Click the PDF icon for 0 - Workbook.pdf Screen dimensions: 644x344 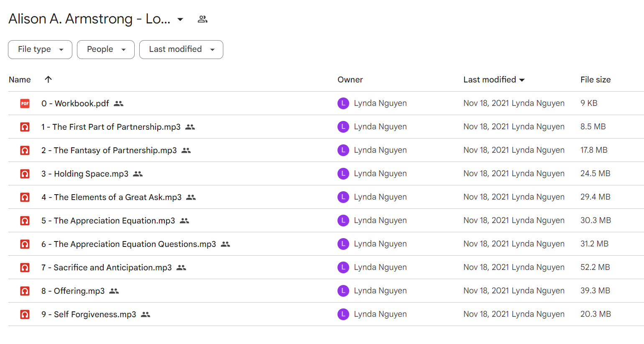pyautogui.click(x=25, y=103)
